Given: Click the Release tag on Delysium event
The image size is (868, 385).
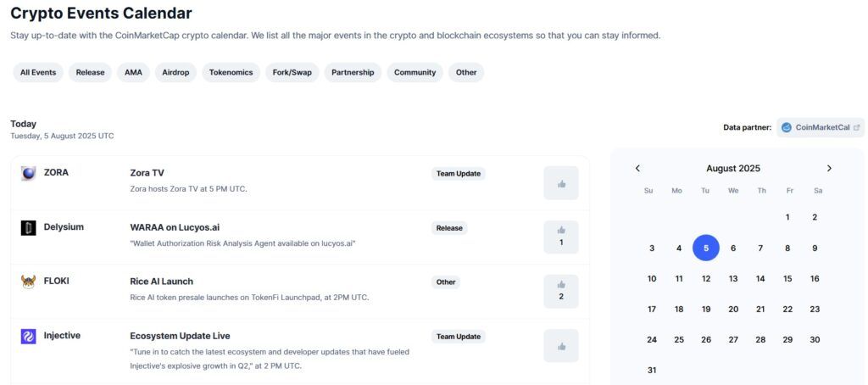Looking at the screenshot, I should click(x=448, y=227).
